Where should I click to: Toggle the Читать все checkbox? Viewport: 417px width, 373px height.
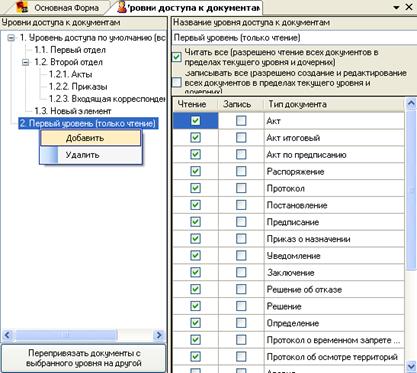[x=177, y=57]
